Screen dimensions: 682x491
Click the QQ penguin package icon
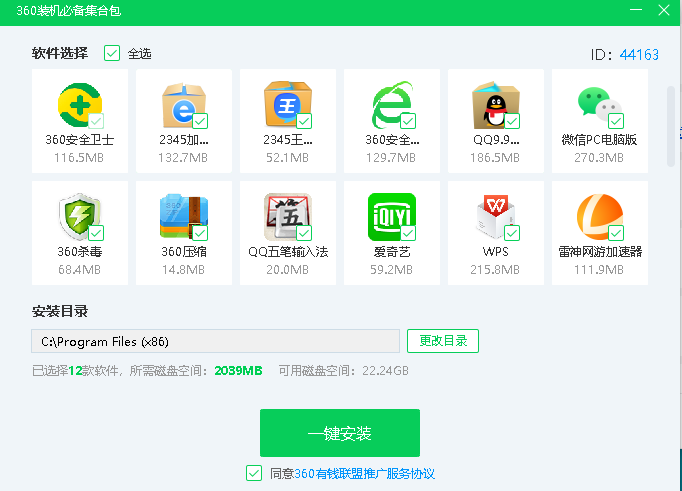pyautogui.click(x=495, y=105)
